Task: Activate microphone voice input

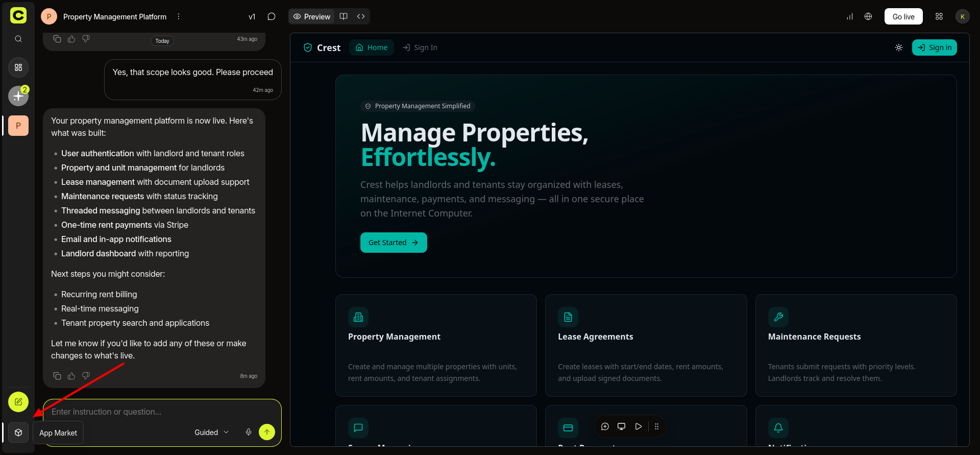Action: point(249,432)
